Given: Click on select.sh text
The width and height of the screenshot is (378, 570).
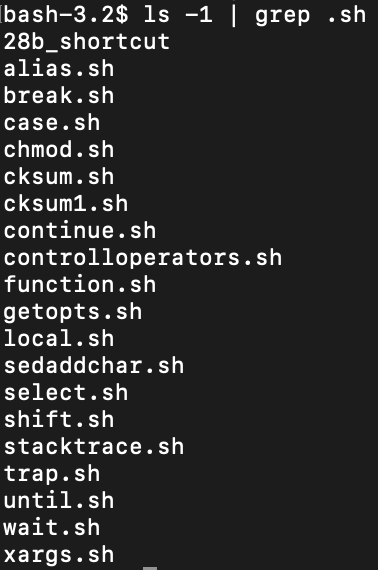Looking at the screenshot, I should coord(66,393).
